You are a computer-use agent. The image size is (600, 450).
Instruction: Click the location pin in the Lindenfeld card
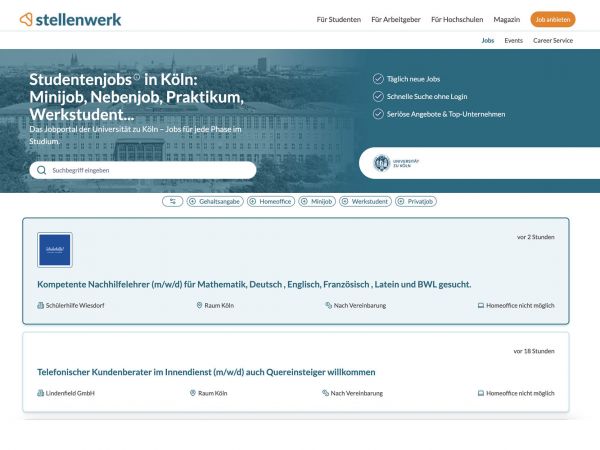(193, 393)
